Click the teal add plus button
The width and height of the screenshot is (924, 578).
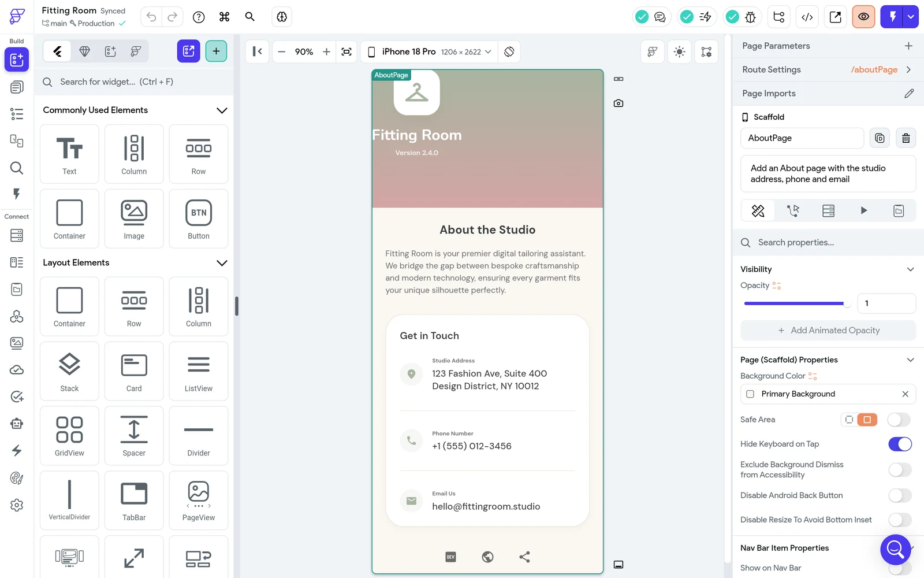(x=216, y=51)
